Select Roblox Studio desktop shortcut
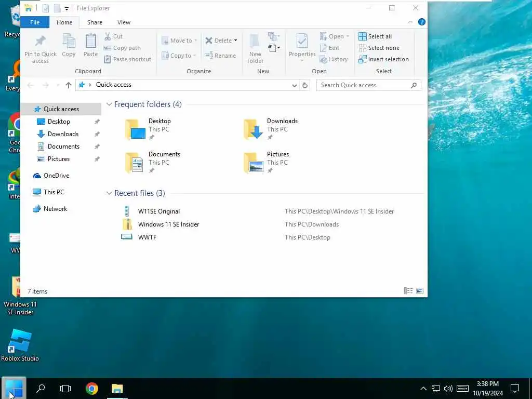The image size is (532, 399). 20,345
